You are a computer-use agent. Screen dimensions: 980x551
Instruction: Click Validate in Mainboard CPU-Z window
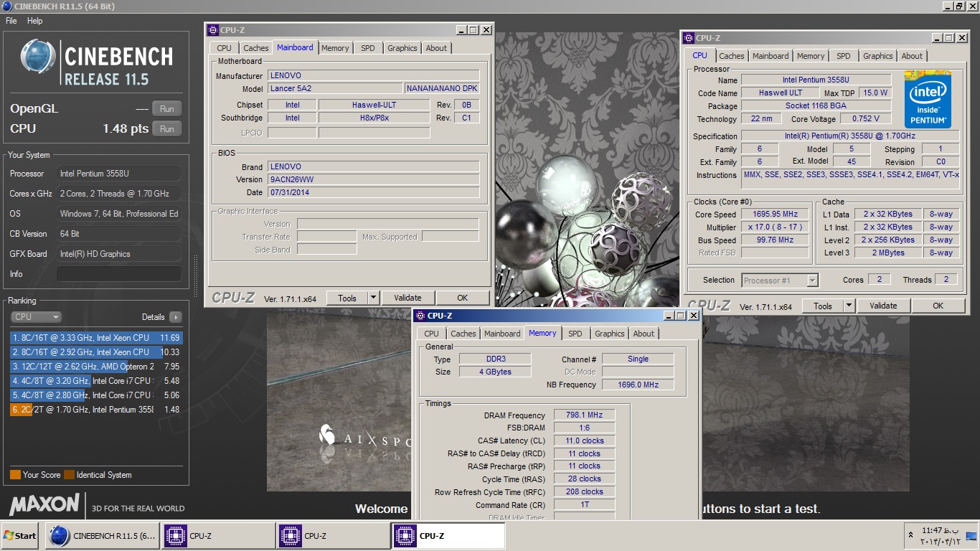(x=407, y=298)
